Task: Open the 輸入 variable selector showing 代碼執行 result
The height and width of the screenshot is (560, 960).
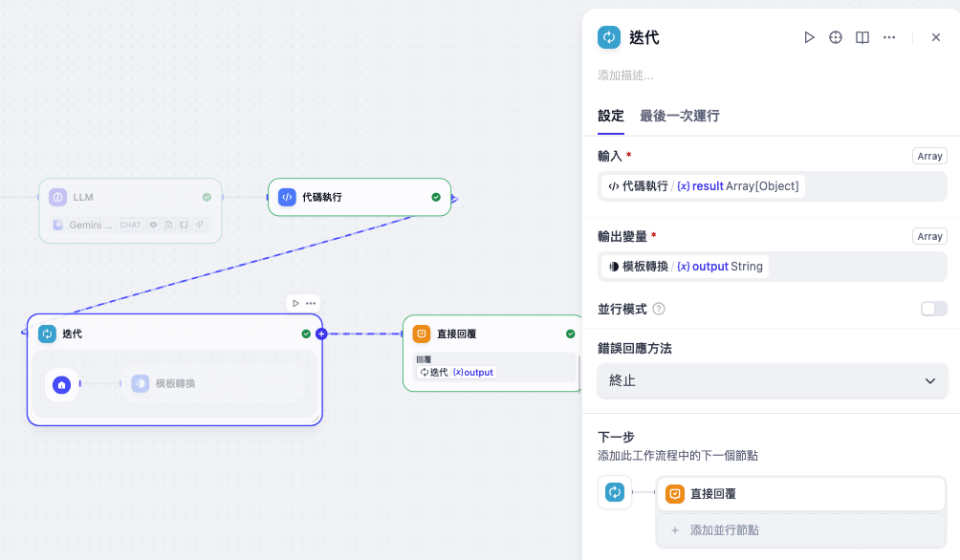Action: point(772,186)
